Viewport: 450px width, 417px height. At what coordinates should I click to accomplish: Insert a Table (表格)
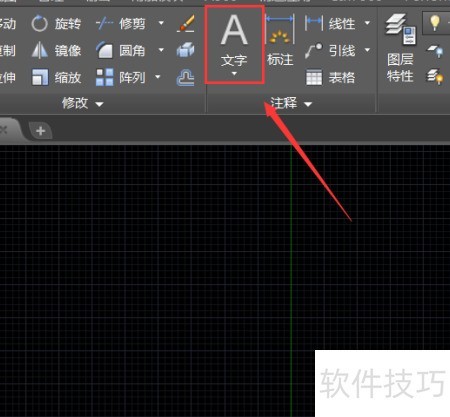click(x=330, y=77)
